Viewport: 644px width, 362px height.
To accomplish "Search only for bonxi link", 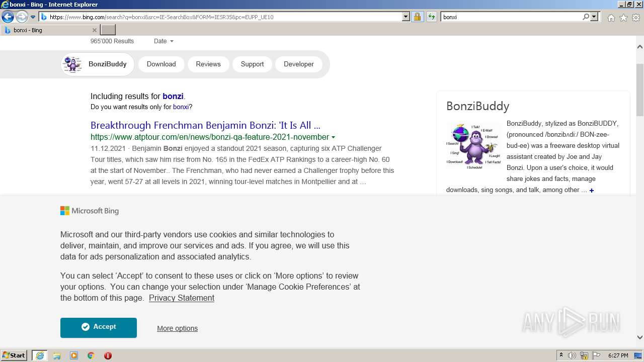I will (181, 107).
